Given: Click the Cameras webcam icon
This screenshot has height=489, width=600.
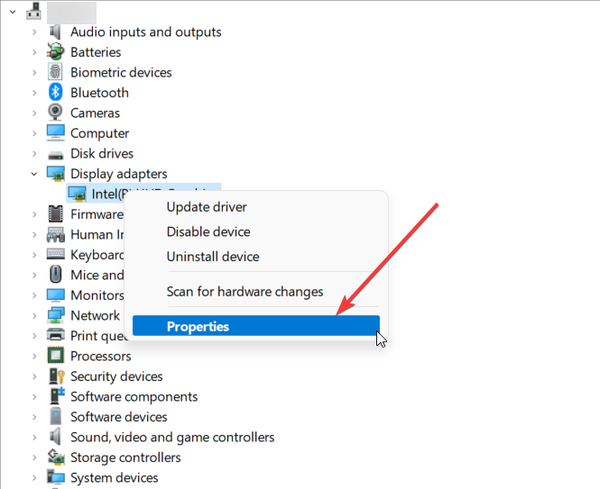Looking at the screenshot, I should (x=57, y=113).
